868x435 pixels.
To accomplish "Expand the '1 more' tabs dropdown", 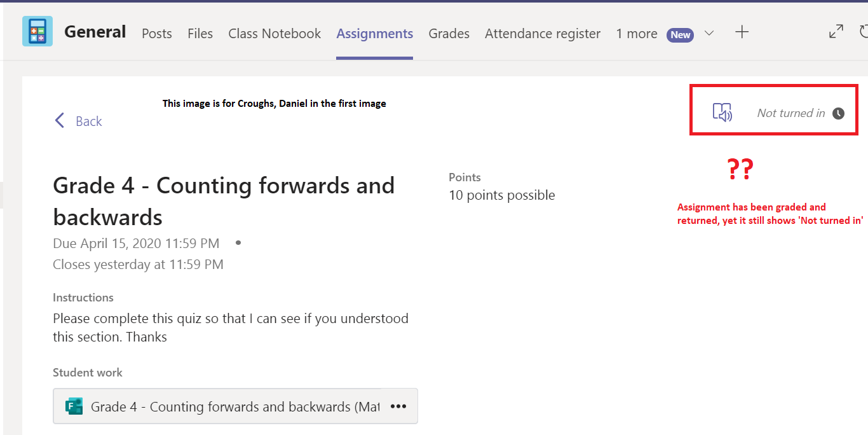I will point(637,34).
